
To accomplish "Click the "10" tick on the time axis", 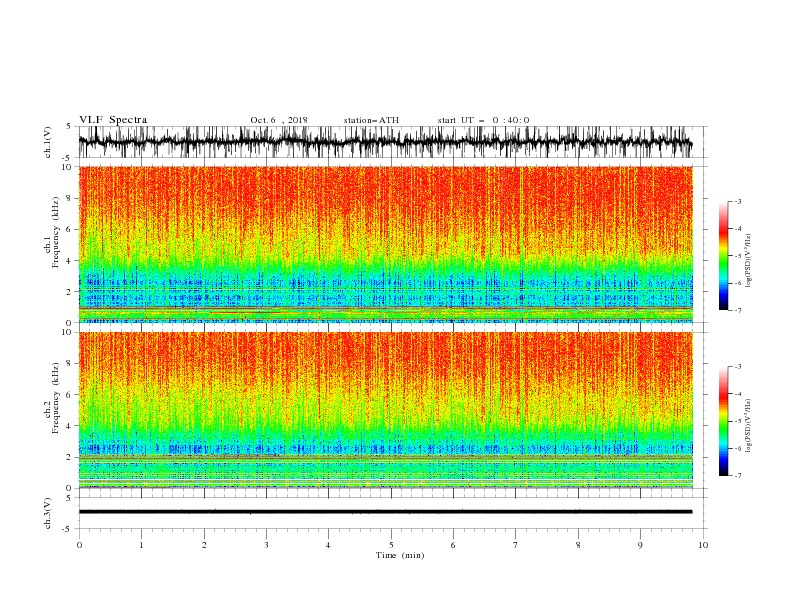I will point(703,545).
